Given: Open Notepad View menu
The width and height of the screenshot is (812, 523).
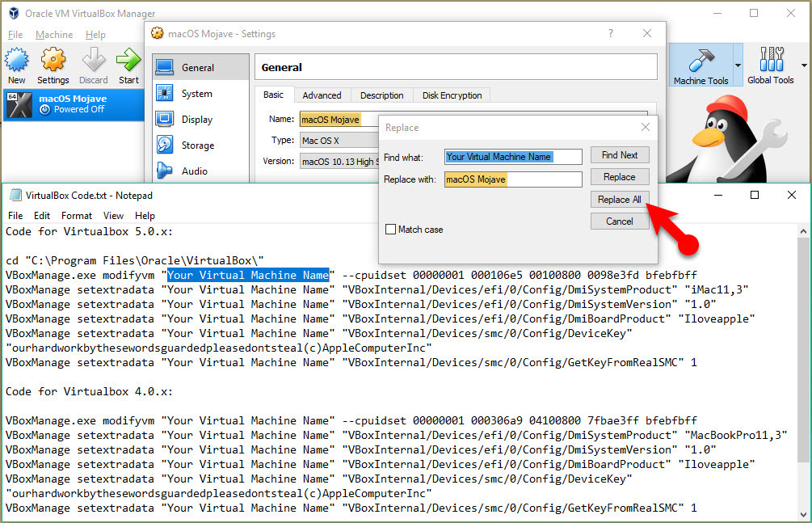Looking at the screenshot, I should 113,216.
